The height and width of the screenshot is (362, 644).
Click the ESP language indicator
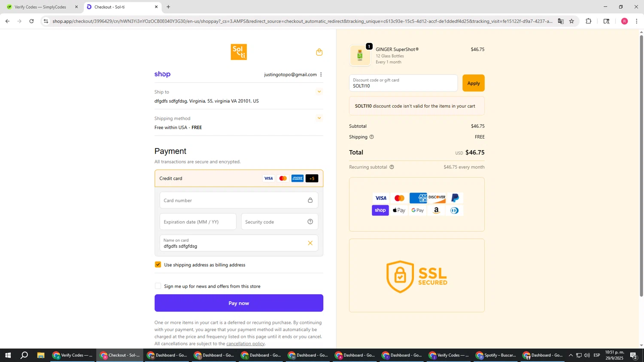pos(597,355)
